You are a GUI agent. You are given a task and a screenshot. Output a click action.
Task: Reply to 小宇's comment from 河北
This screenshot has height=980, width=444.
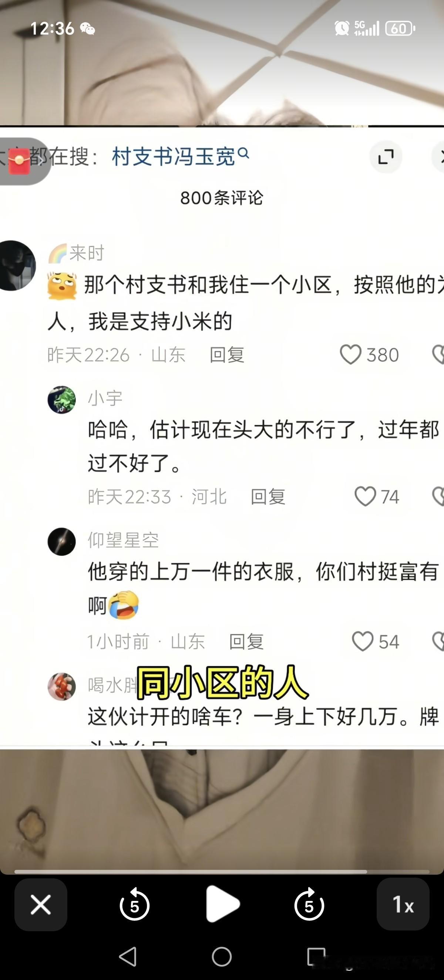268,497
